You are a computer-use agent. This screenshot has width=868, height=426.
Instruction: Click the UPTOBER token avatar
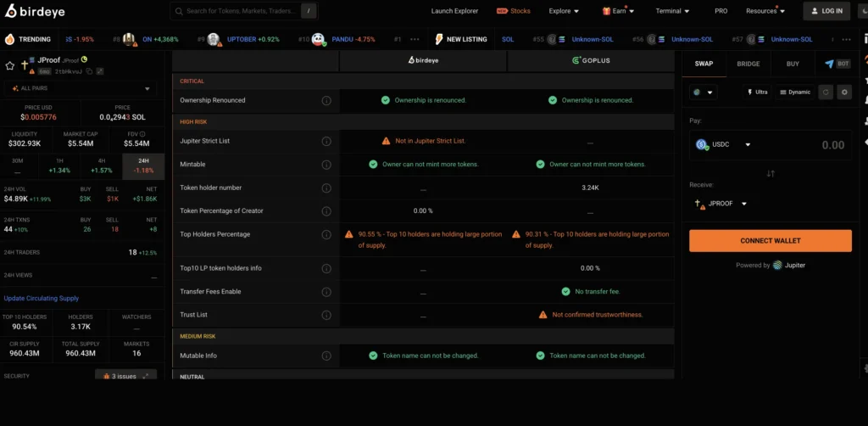(x=214, y=39)
